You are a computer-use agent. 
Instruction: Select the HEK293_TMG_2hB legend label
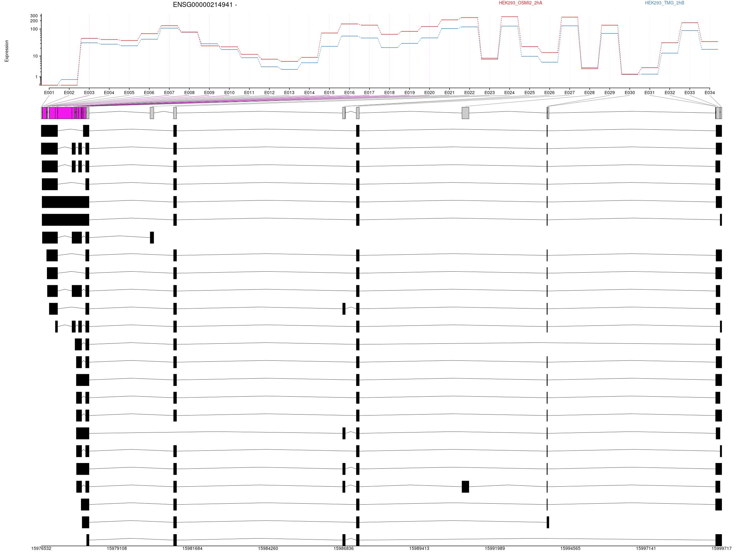(664, 3)
